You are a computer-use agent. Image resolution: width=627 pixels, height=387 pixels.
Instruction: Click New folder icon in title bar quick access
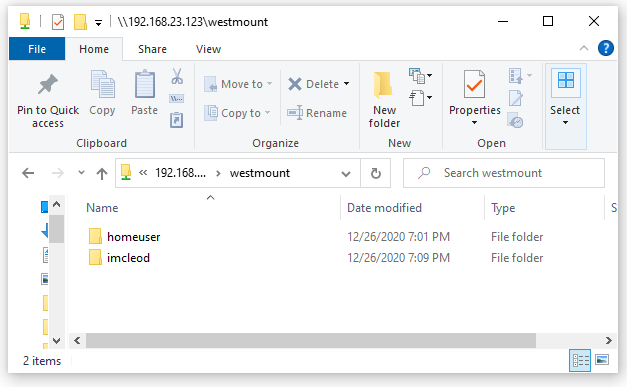80,22
